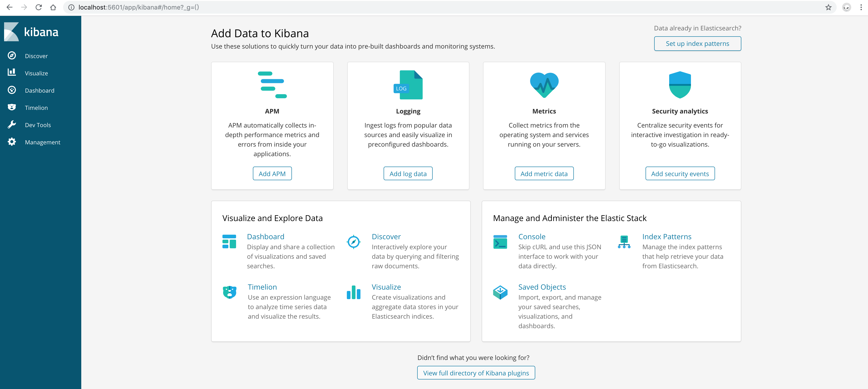Go forward with browser forward arrow

(x=24, y=7)
